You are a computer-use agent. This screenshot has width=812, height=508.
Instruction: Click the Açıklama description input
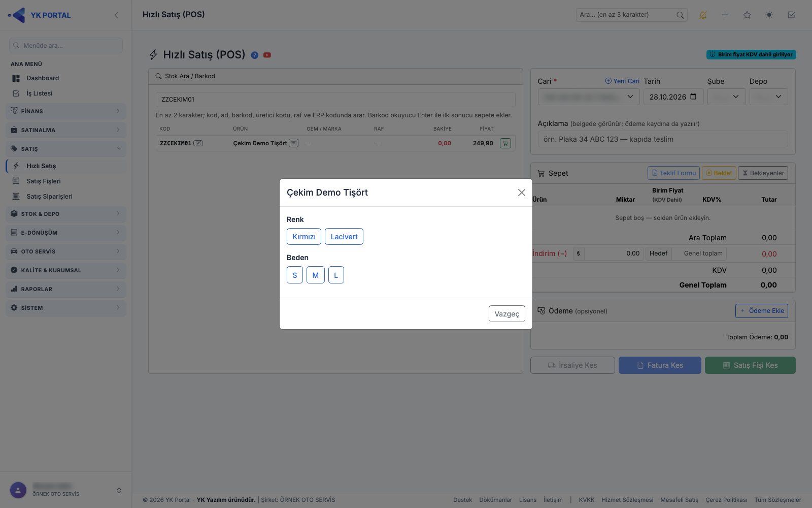tap(663, 139)
